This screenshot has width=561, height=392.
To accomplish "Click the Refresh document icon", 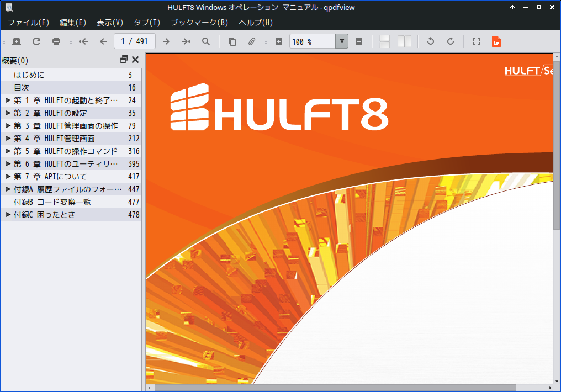I will pos(36,41).
